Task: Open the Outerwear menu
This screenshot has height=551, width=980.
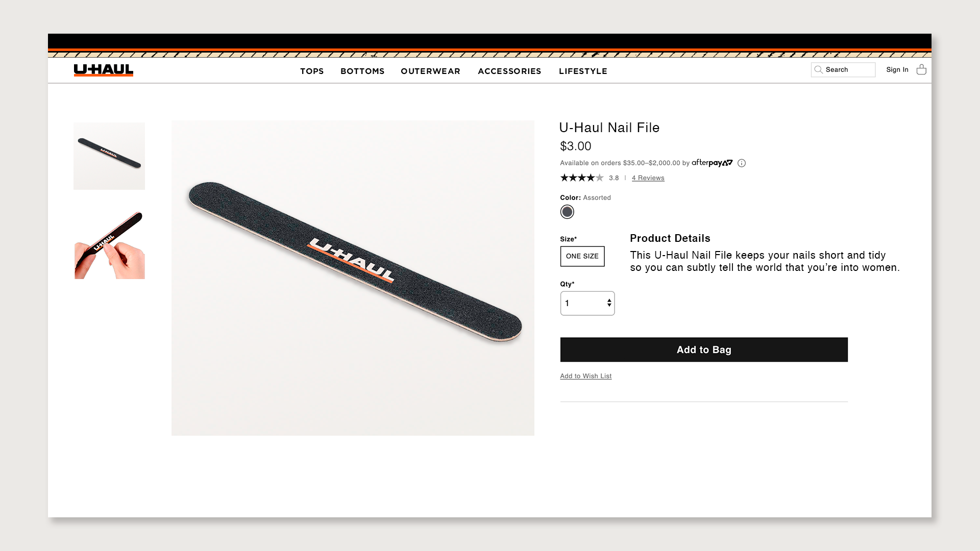Action: pyautogui.click(x=431, y=71)
